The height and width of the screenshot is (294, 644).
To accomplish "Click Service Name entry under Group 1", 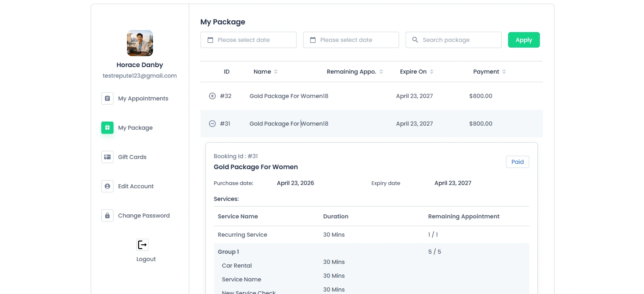I will (x=242, y=279).
